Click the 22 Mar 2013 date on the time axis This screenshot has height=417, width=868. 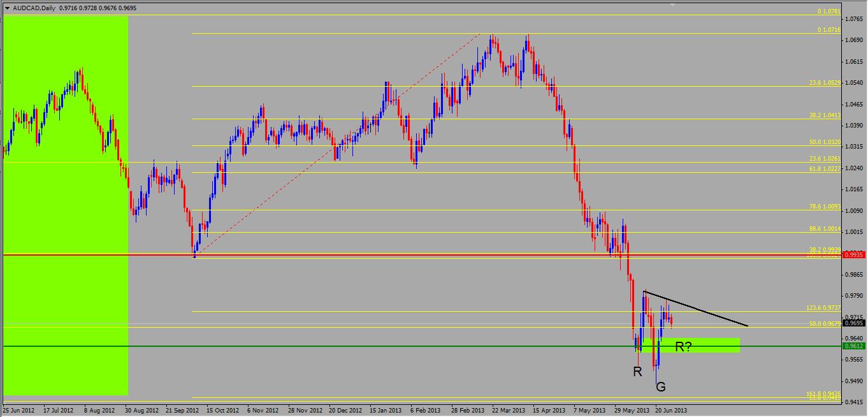(509, 411)
